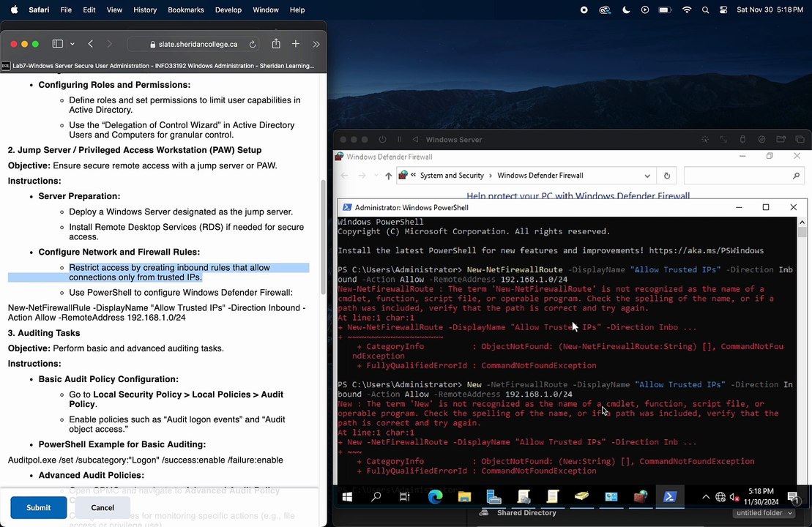Image resolution: width=812 pixels, height=527 pixels.
Task: Go back in Safari history
Action: tap(91, 44)
